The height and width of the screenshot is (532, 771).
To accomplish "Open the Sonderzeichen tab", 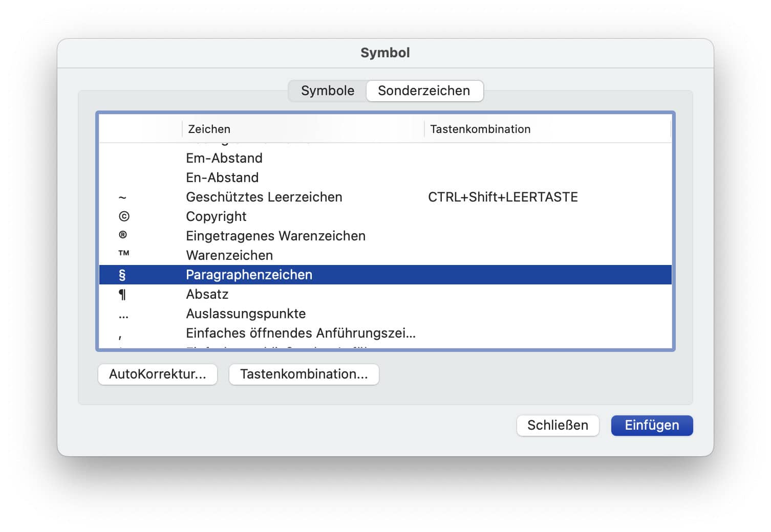I will coord(424,91).
